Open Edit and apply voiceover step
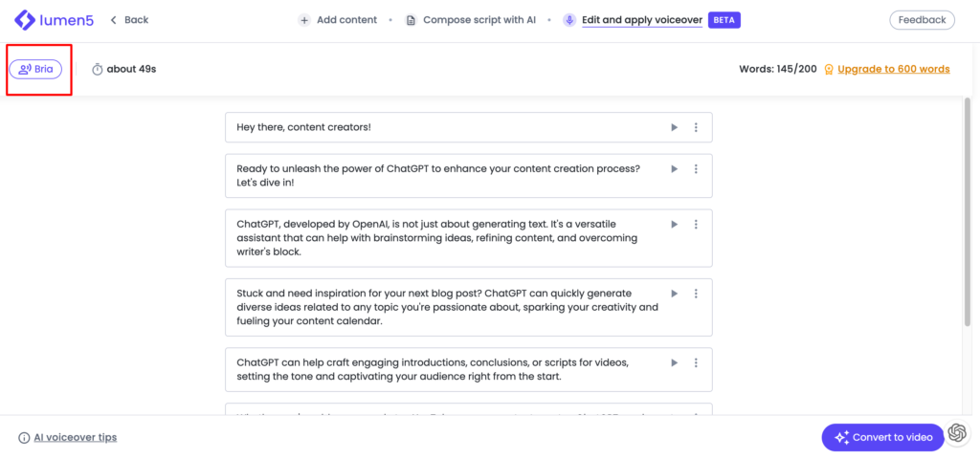 (x=641, y=20)
